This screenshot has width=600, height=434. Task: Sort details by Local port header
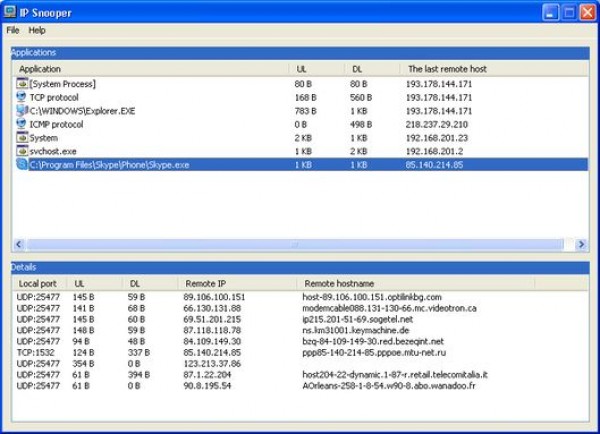[40, 284]
